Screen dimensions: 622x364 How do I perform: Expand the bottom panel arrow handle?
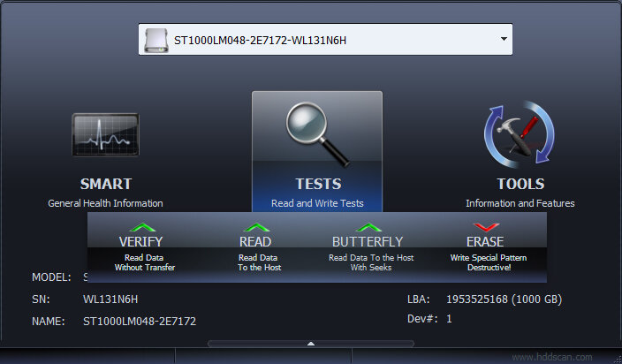(x=311, y=344)
